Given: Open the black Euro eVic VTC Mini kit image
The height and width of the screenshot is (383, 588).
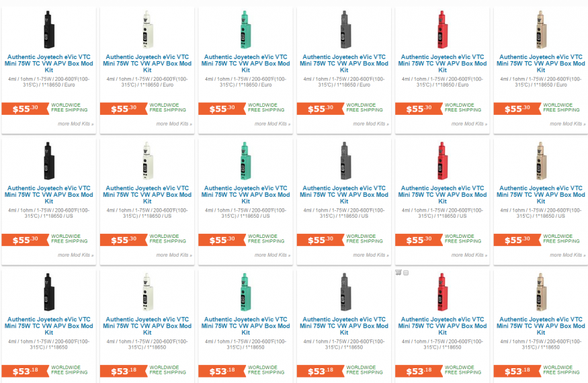Looking at the screenshot, I should point(49,30).
